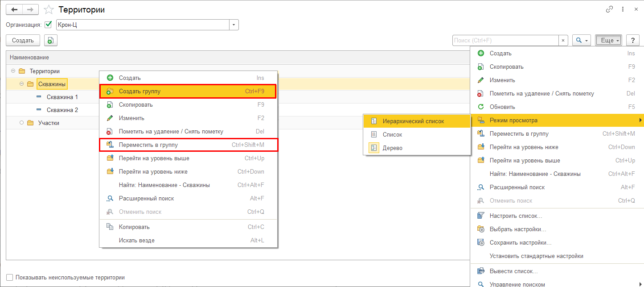This screenshot has width=644, height=287.
Task: Choose Создать группу in context menu
Action: pyautogui.click(x=139, y=92)
